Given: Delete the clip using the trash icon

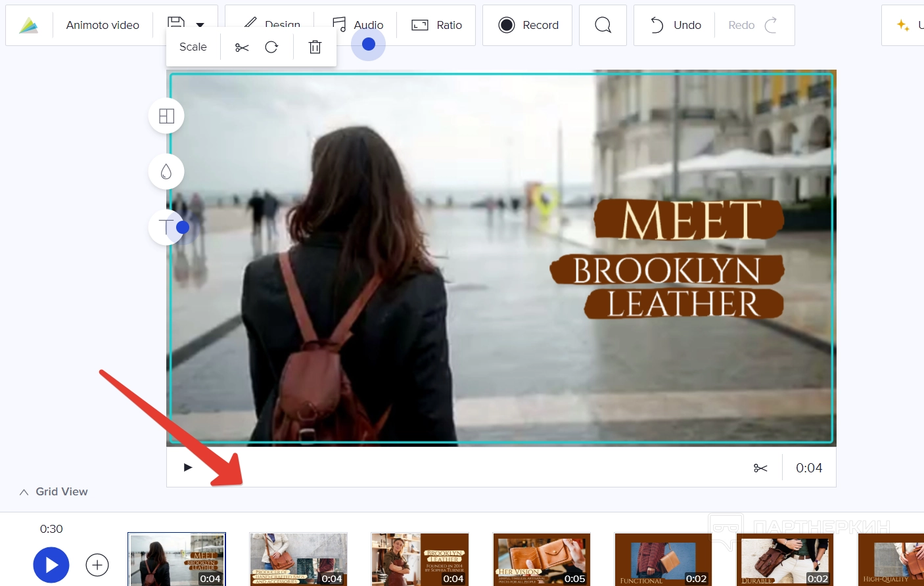Looking at the screenshot, I should [x=315, y=47].
